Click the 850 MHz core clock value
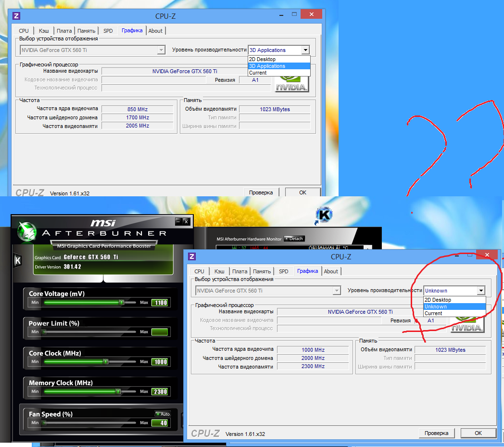Image resolution: width=504 pixels, height=447 pixels. (x=138, y=109)
